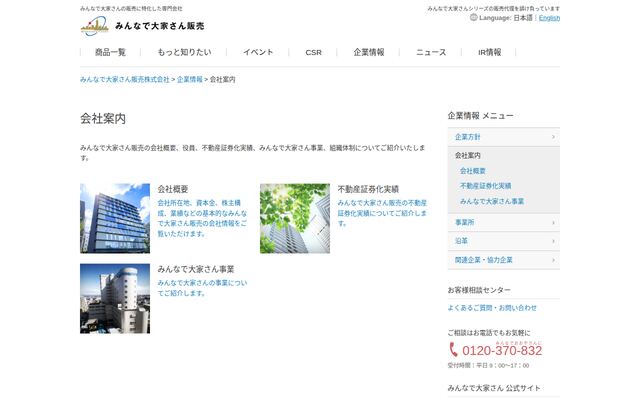Click the 会社案内 page heading
Image resolution: width=640 pixels, height=400 pixels.
103,119
